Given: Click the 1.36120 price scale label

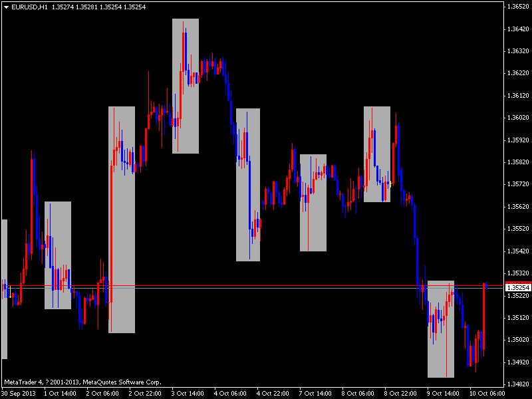Looking at the screenshot, I should 518,96.
